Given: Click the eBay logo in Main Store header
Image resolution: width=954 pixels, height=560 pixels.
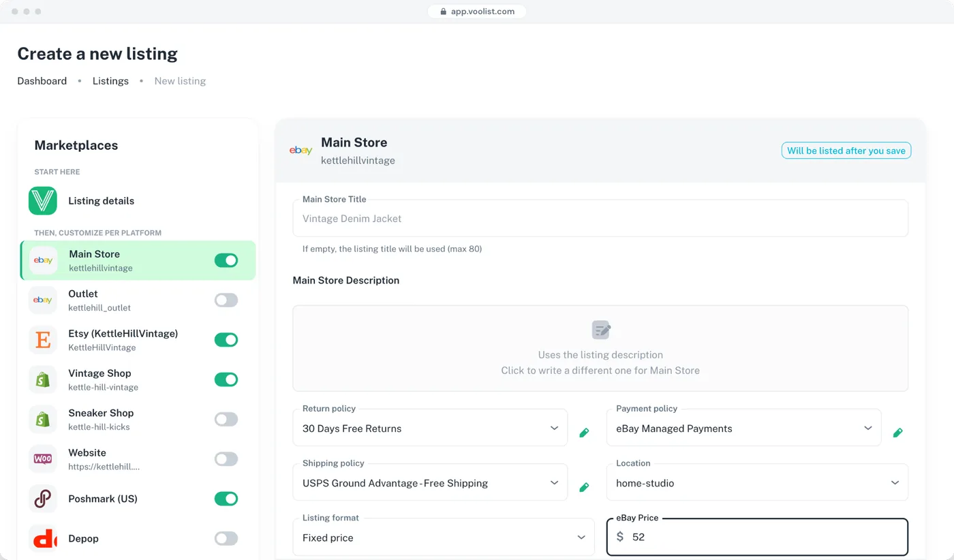Looking at the screenshot, I should coord(301,151).
